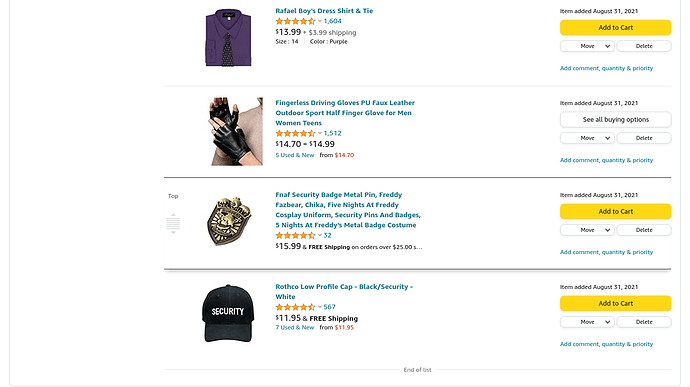690x387 pixels.
Task: Open the black Security cap image
Action: point(228,313)
